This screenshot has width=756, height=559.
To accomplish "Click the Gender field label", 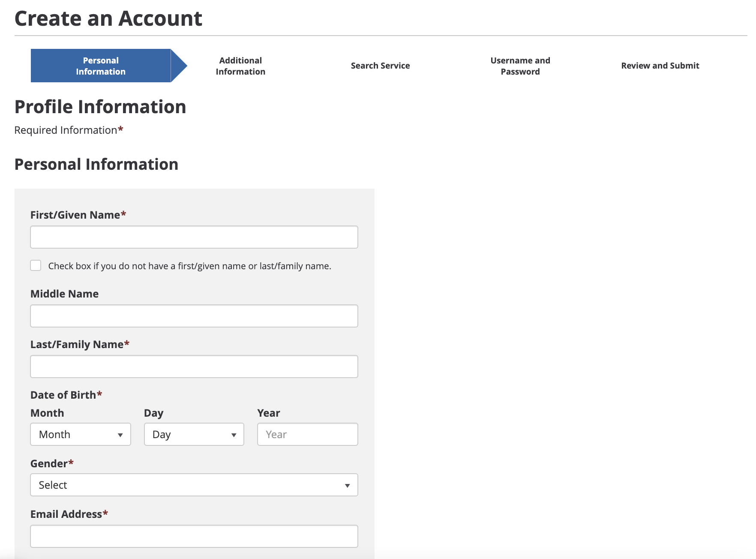I will pos(49,463).
